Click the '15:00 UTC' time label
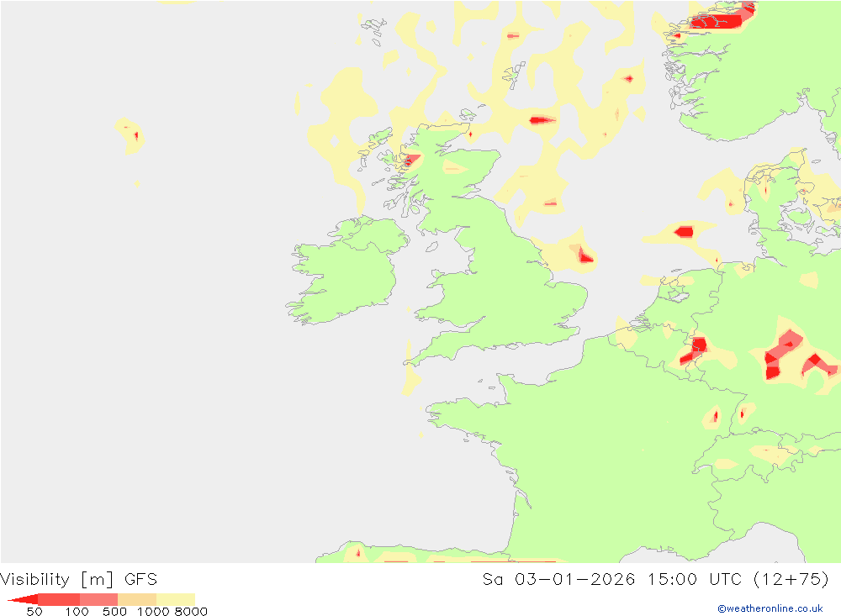 694,580
